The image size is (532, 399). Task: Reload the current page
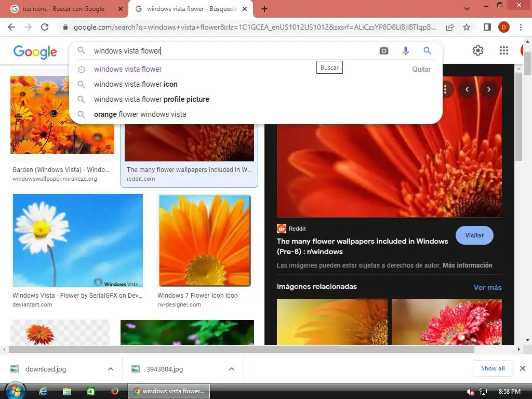[x=45, y=27]
